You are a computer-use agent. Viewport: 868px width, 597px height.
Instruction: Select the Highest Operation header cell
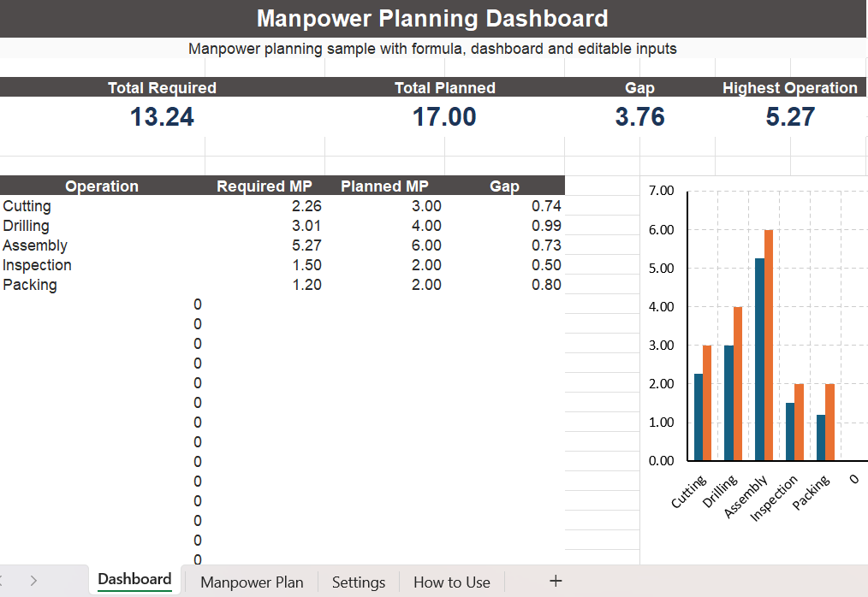click(790, 87)
